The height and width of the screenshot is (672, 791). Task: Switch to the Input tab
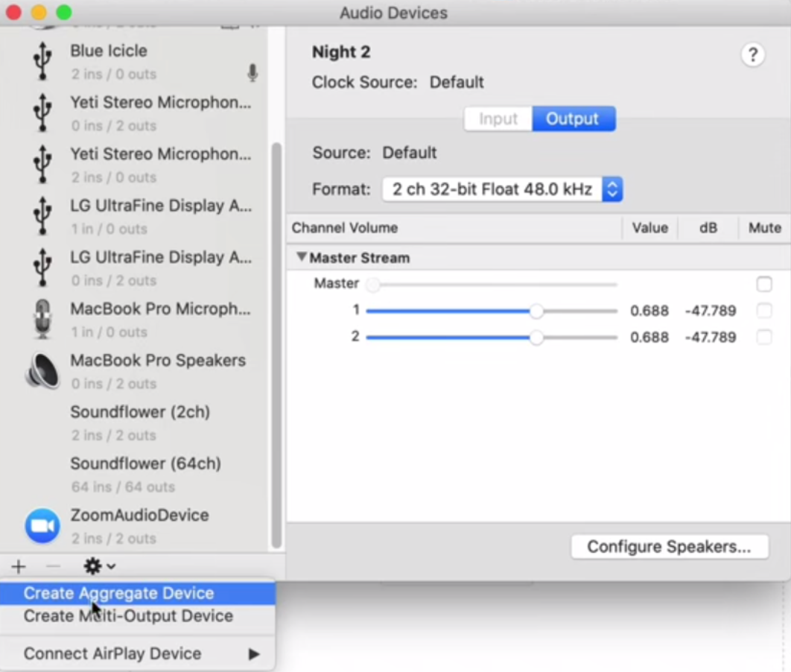tap(498, 119)
